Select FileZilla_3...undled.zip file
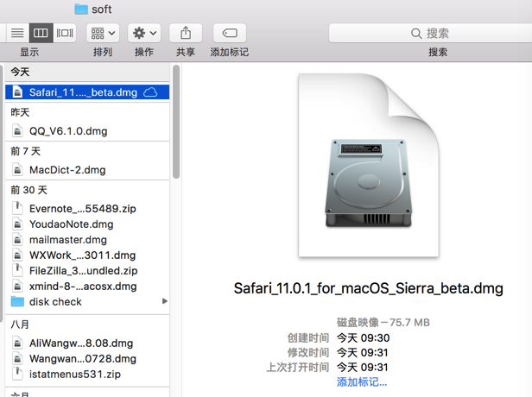 pos(87,270)
